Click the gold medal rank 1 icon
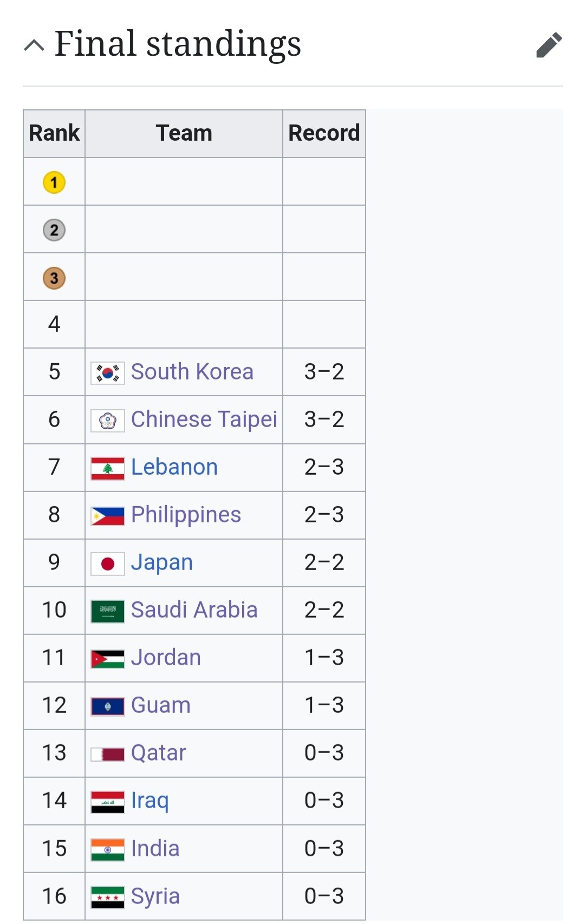Screen dimensions: 585x924 coord(54,182)
